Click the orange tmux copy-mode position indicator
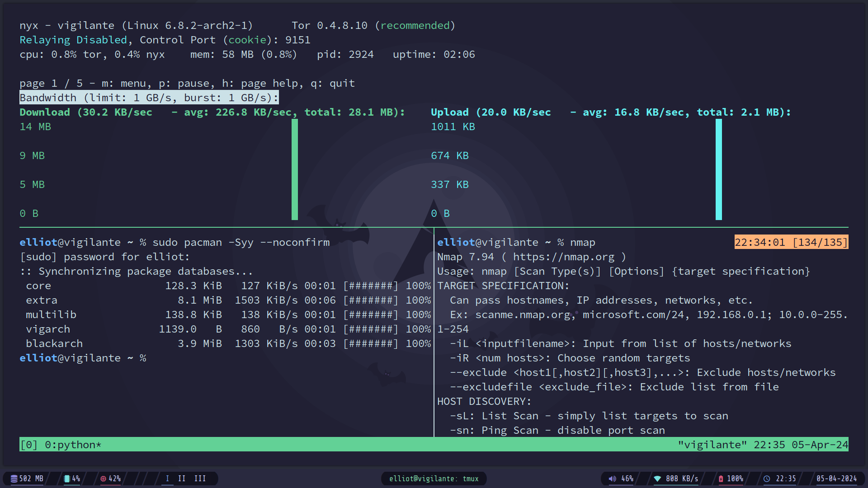868x488 pixels. click(x=791, y=242)
